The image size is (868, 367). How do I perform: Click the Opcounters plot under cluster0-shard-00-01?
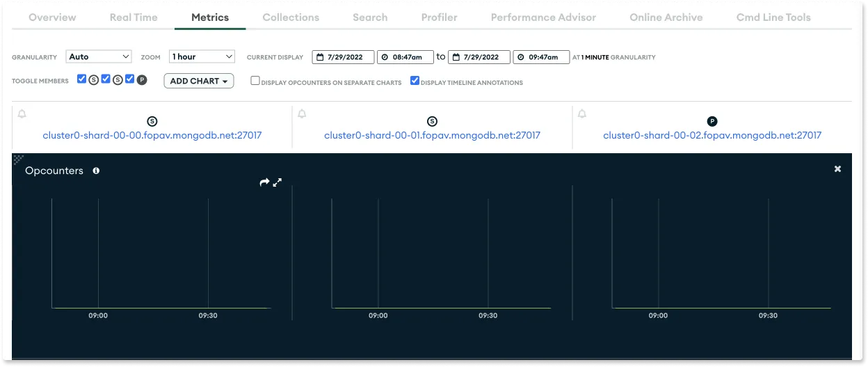coord(441,253)
